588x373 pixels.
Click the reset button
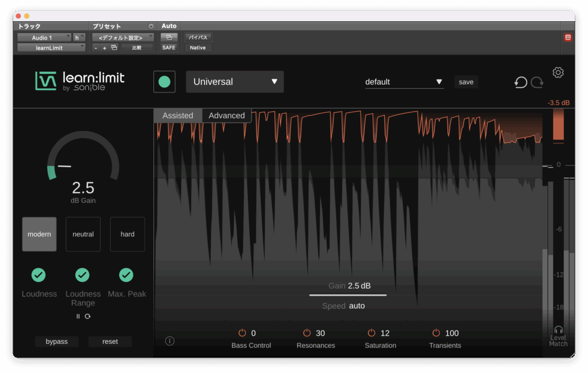tap(110, 341)
